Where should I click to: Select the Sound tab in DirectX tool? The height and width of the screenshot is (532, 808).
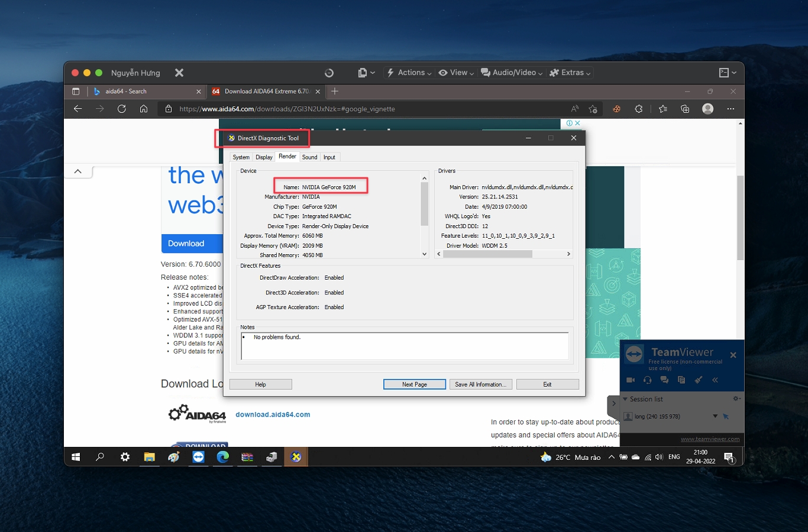point(309,157)
